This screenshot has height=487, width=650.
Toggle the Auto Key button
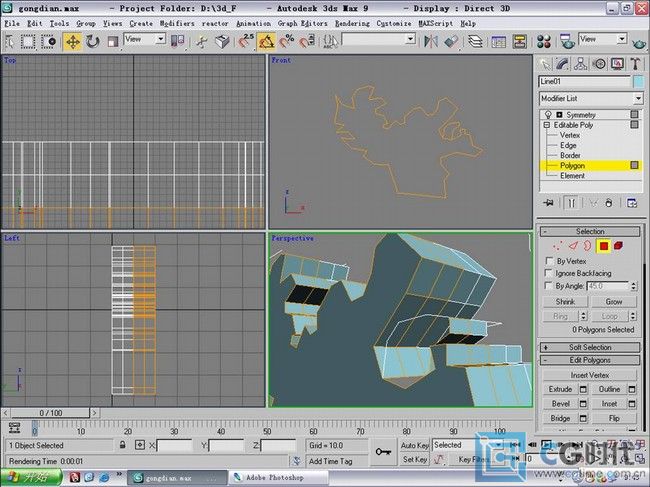[415, 445]
